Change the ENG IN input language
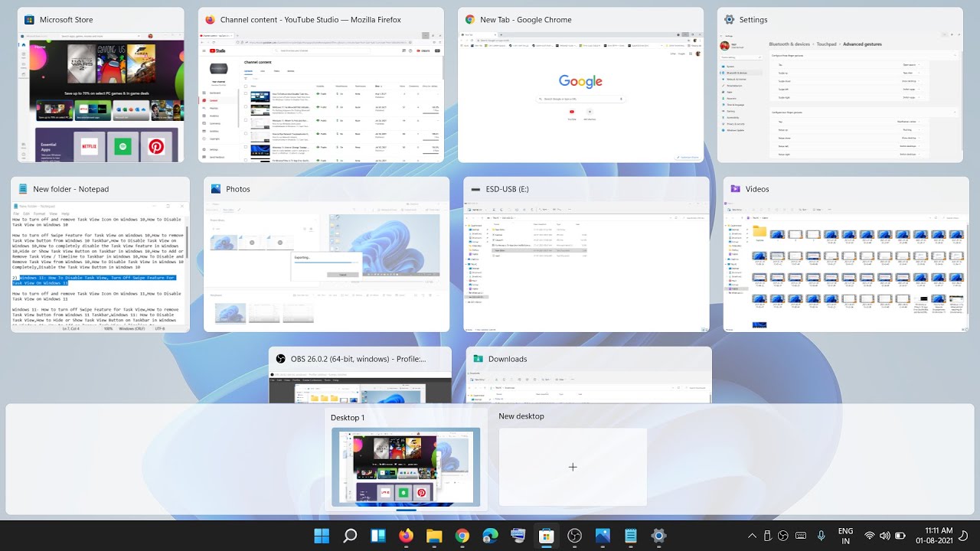 click(x=846, y=536)
